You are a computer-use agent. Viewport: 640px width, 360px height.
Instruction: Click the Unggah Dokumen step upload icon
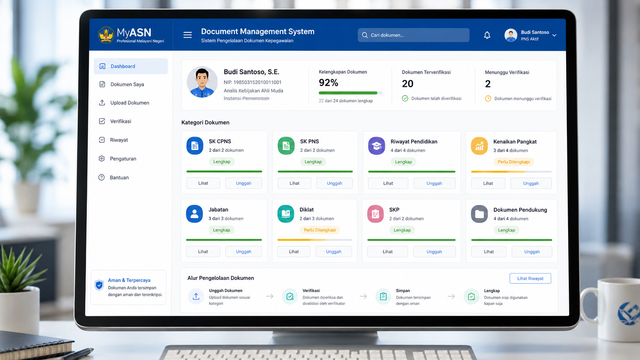pyautogui.click(x=196, y=296)
